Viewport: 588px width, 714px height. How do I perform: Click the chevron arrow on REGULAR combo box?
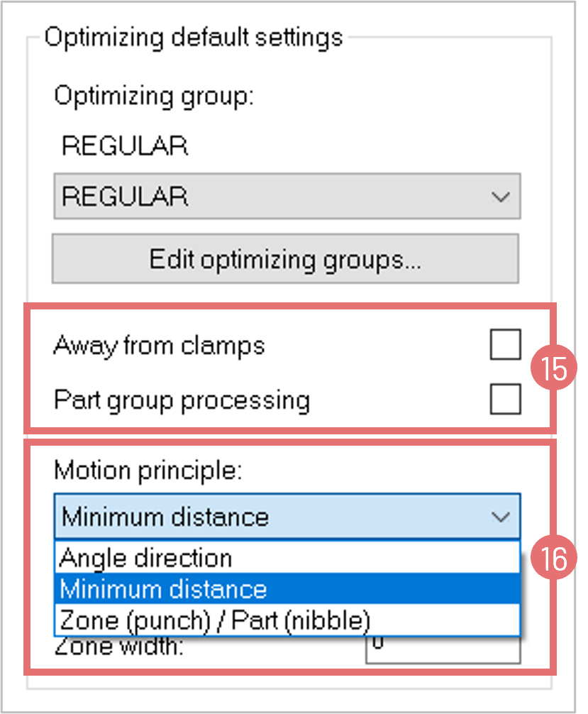pos(501,197)
